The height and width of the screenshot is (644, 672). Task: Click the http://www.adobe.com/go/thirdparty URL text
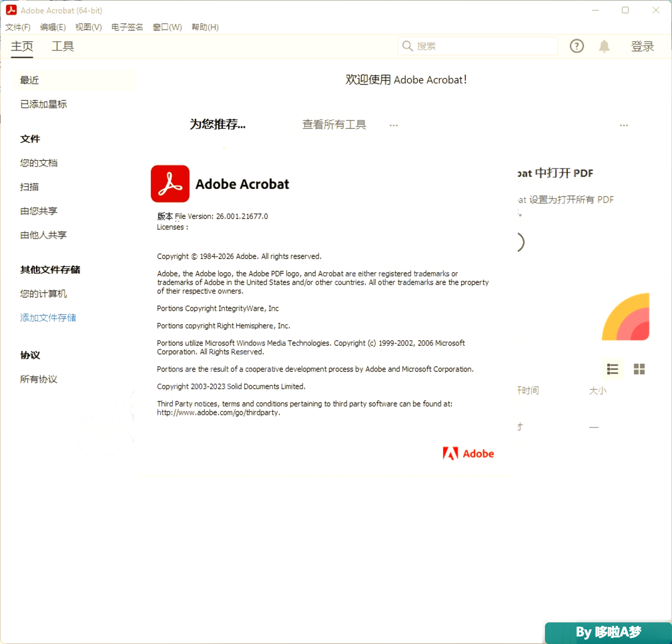[218, 413]
